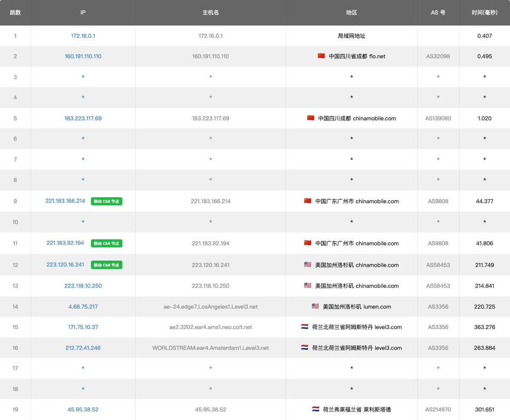Screen dimensions: 510x420
Task: Click the 移动 CMI 节点 badge next to 223.120.16.241
Action: pos(107,265)
